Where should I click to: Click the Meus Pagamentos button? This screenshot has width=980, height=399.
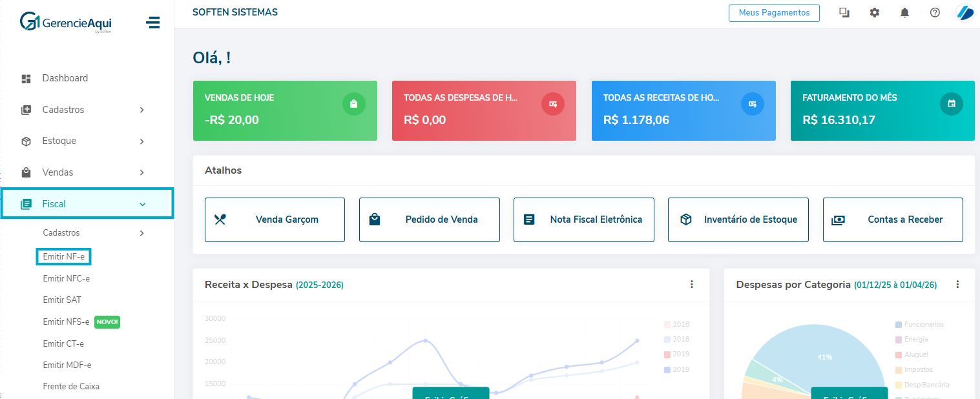(773, 13)
